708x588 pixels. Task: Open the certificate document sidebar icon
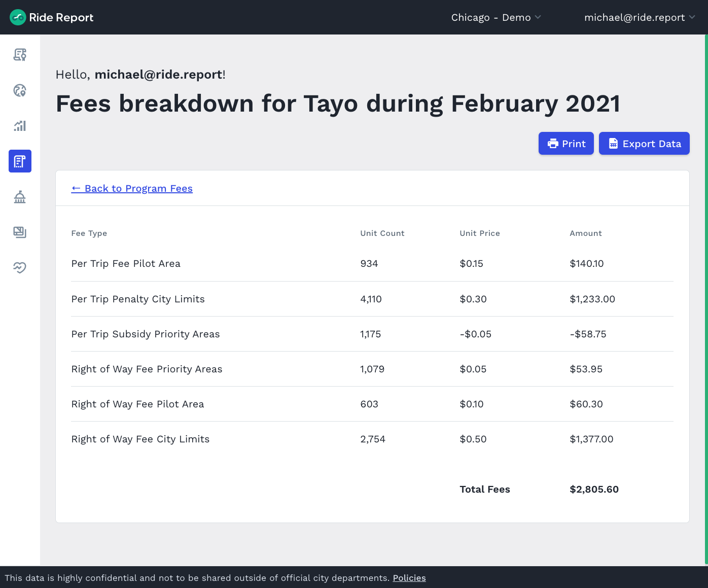20,55
